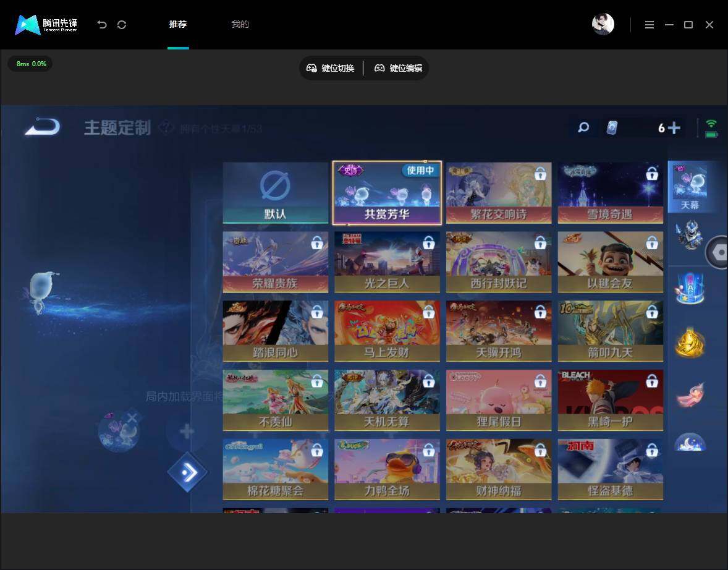Image resolution: width=728 pixels, height=570 pixels.
Task: Click the lock icon on 马上发财
Action: pyautogui.click(x=428, y=312)
